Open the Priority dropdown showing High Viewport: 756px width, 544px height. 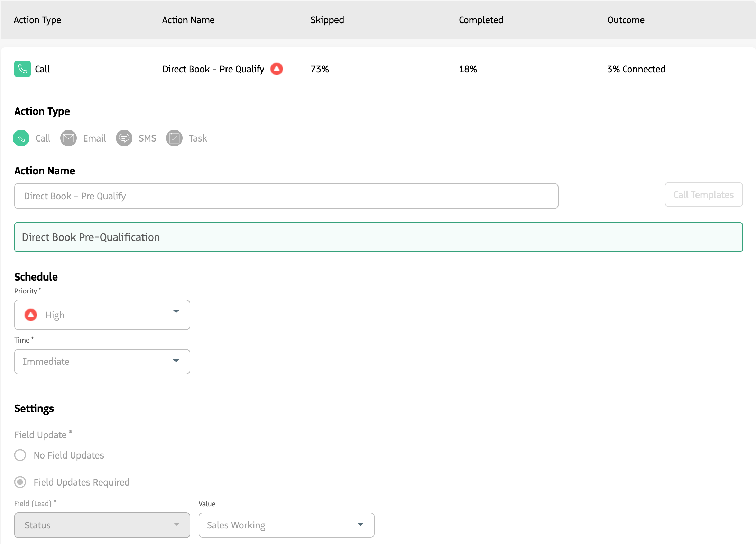tap(102, 315)
